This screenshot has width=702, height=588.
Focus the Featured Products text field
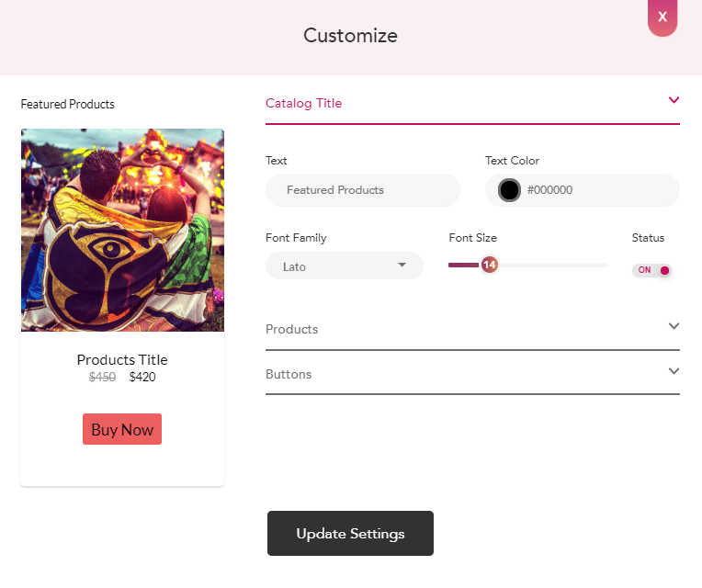(362, 190)
